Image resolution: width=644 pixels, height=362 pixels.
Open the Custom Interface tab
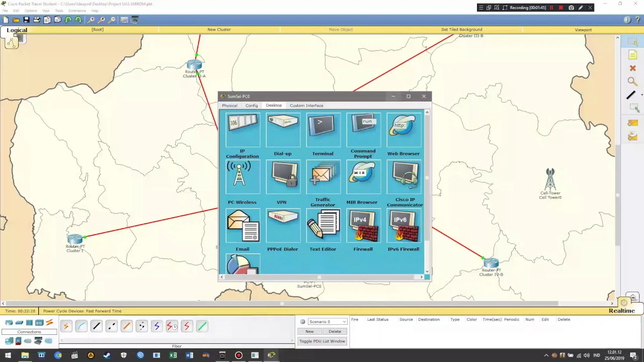[x=306, y=106]
